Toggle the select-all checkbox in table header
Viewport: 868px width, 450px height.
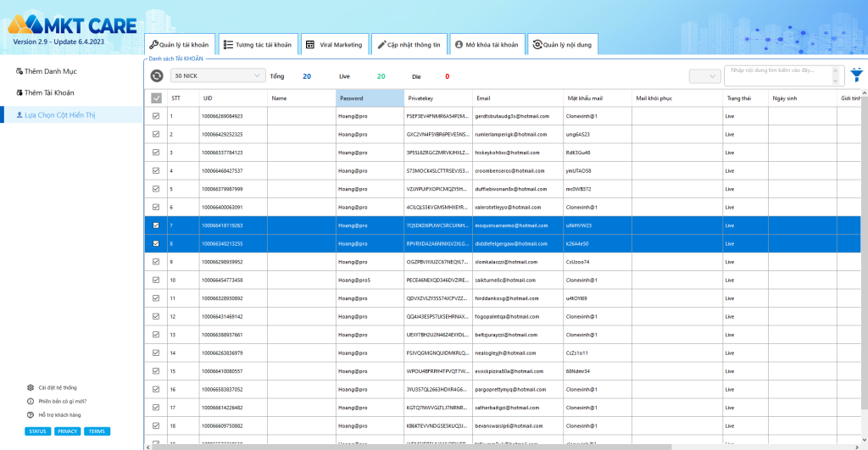click(x=156, y=98)
